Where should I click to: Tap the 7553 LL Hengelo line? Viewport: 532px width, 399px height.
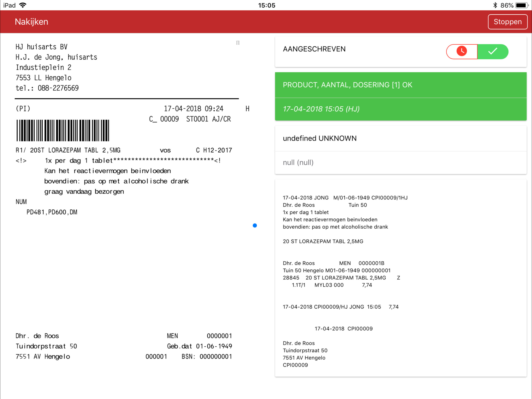pyautogui.click(x=43, y=78)
